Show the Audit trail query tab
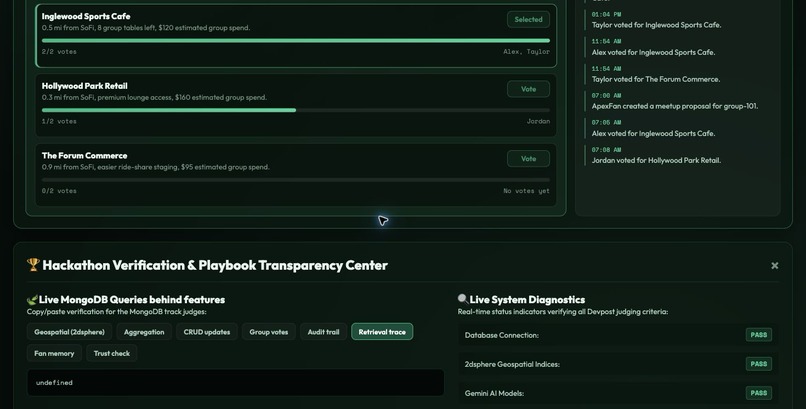Image resolution: width=806 pixels, height=409 pixels. 323,332
